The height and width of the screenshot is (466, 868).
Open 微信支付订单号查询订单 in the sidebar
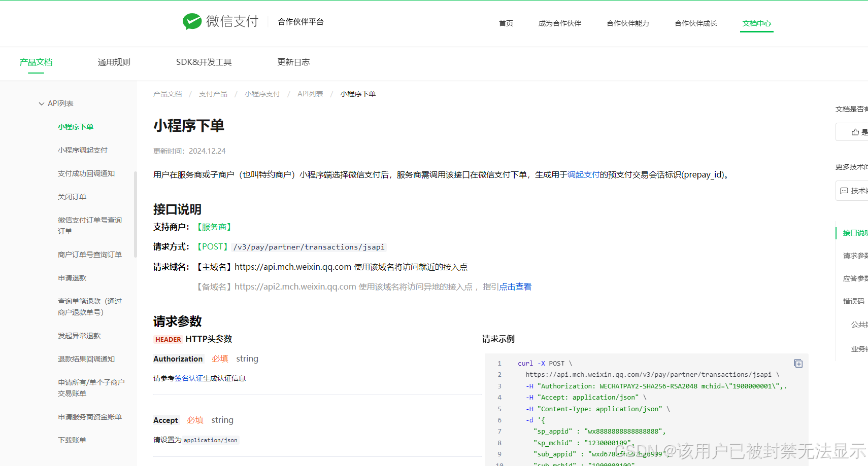pyautogui.click(x=90, y=226)
